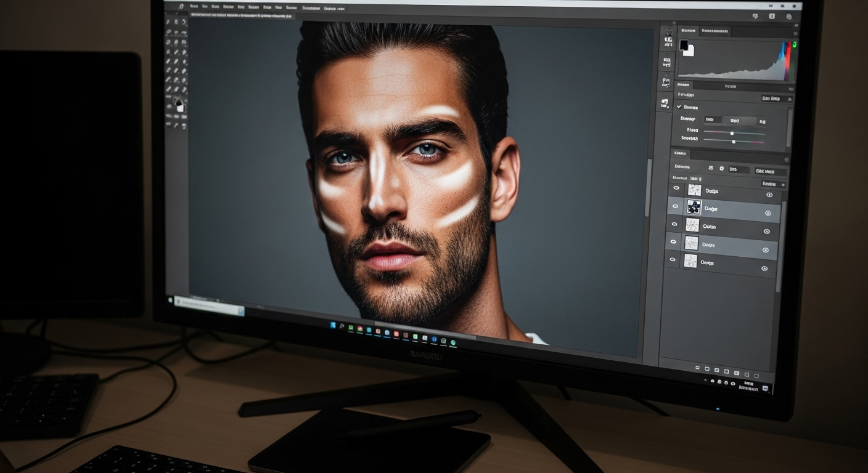This screenshot has height=473, width=868.
Task: Open the bottom icon in the collapsed panel strip
Action: pyautogui.click(x=665, y=103)
